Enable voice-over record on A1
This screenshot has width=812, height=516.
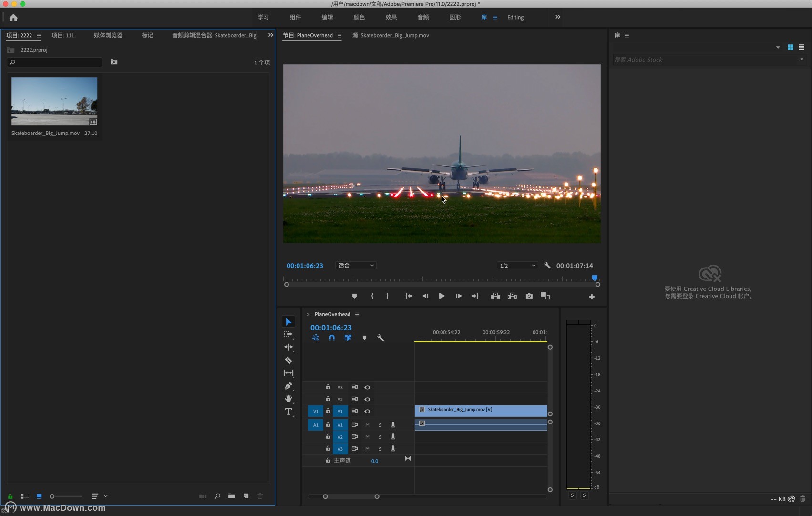393,424
